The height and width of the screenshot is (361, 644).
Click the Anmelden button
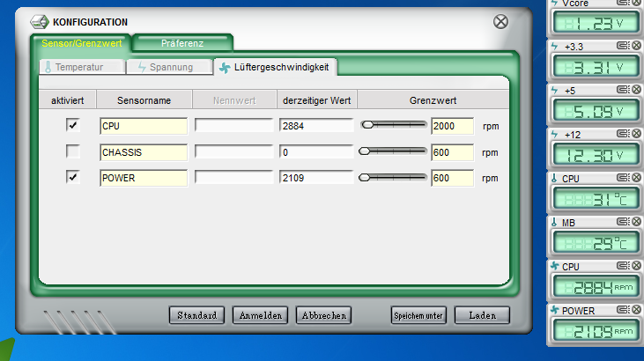click(261, 315)
